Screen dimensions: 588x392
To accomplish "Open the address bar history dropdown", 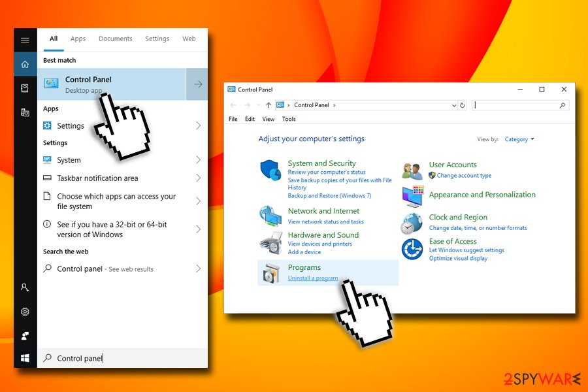I will pyautogui.click(x=454, y=105).
